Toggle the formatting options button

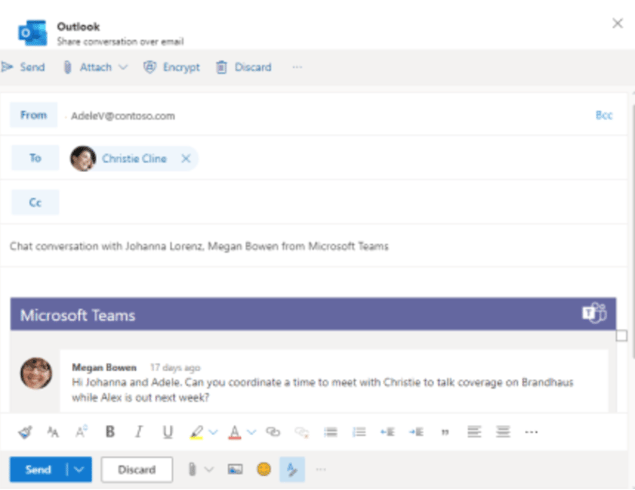point(292,469)
